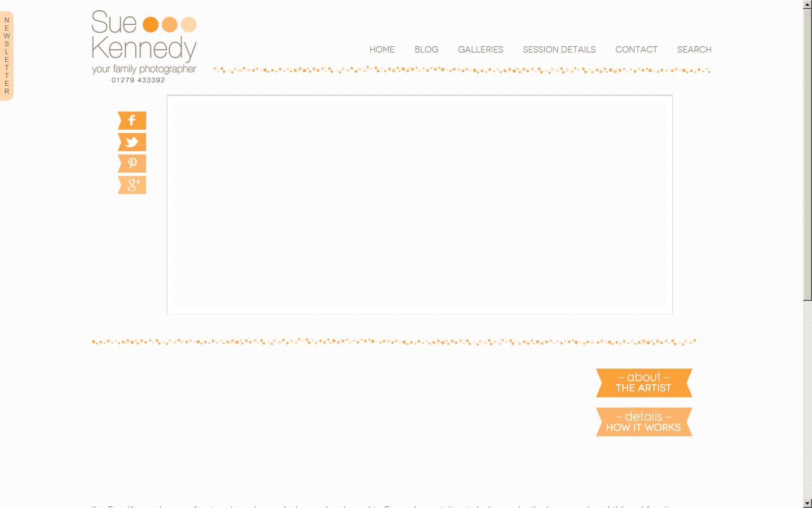Open the Facebook social icon
The image size is (812, 508).
coord(132,121)
